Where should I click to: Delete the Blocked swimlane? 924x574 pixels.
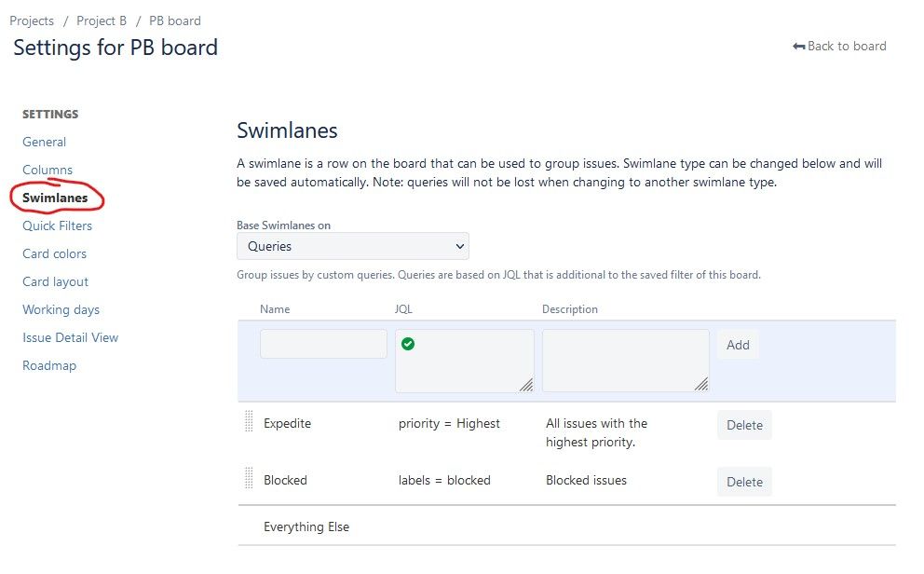point(744,482)
